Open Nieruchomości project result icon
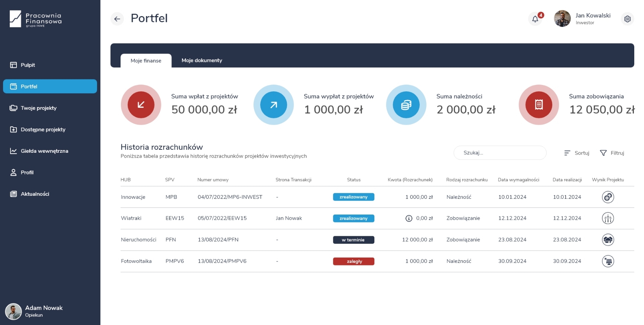The width and height of the screenshot is (644, 325). pyautogui.click(x=608, y=240)
